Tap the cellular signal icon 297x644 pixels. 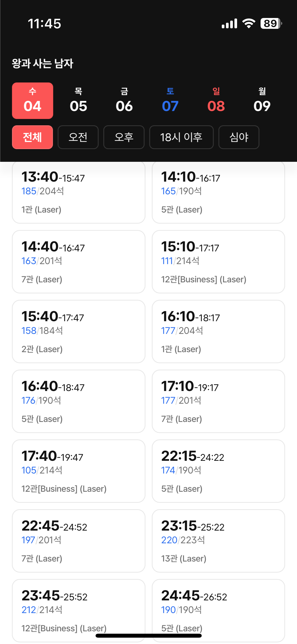coord(229,24)
